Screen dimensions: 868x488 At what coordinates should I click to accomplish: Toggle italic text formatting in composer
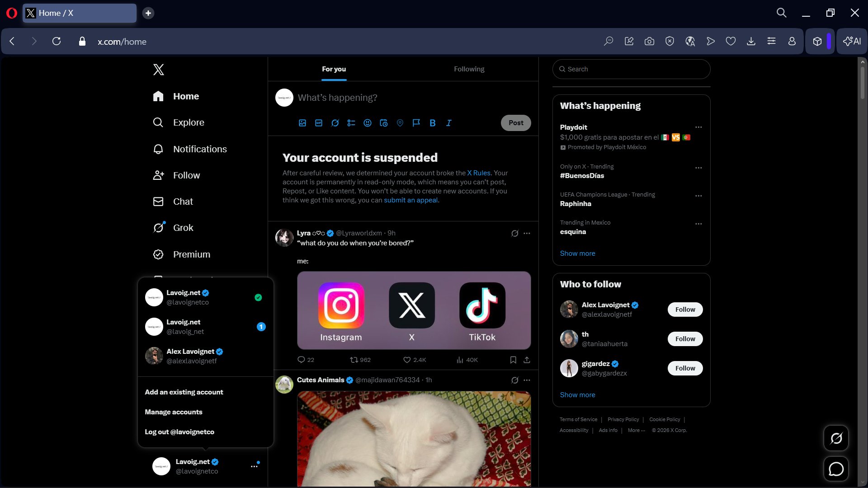click(449, 123)
